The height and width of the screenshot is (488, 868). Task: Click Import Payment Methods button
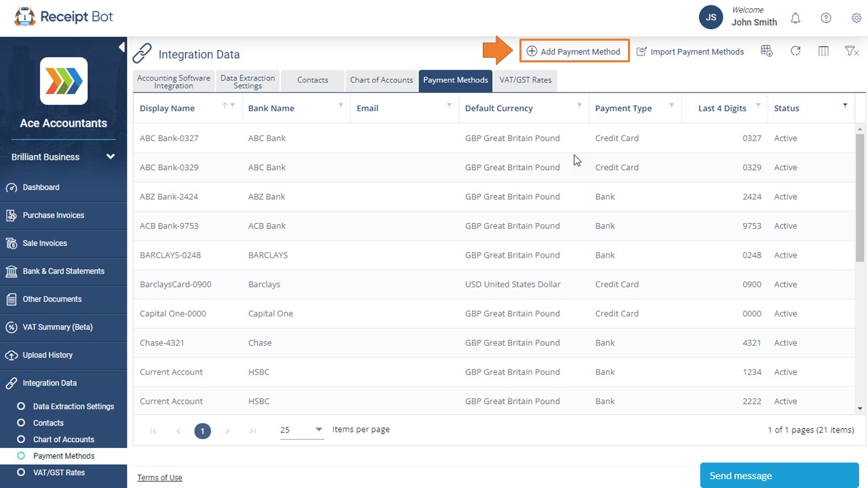point(690,52)
